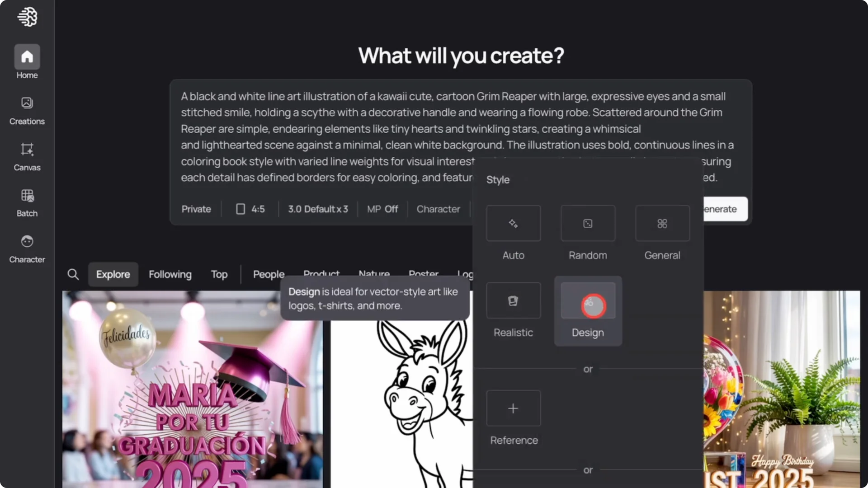The height and width of the screenshot is (488, 868).
Task: Open Creations from the sidebar
Action: click(x=27, y=108)
